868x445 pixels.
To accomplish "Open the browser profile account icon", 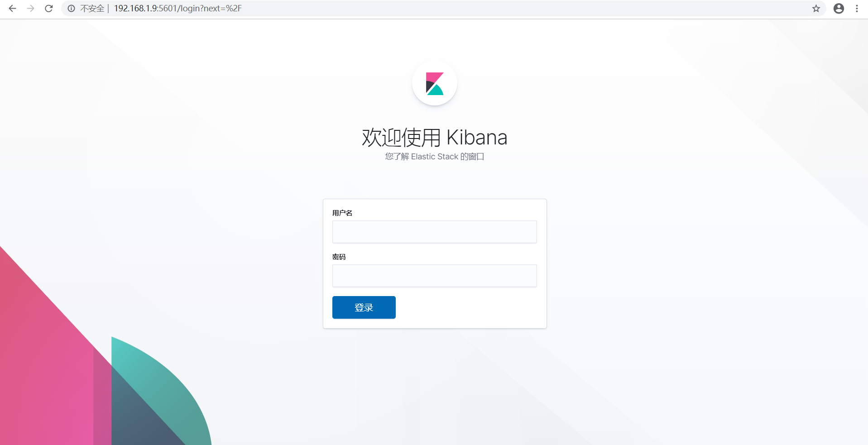I will [839, 8].
